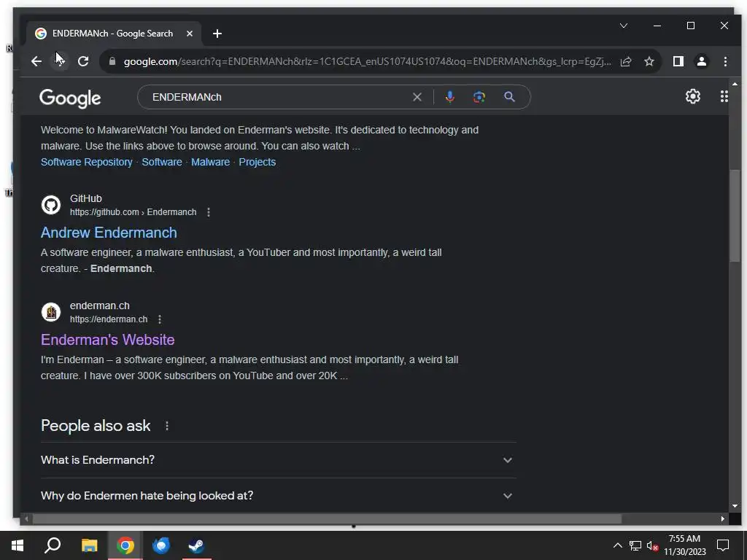Image resolution: width=747 pixels, height=560 pixels.
Task: Click the Chrome taskbar icon
Action: [125, 545]
